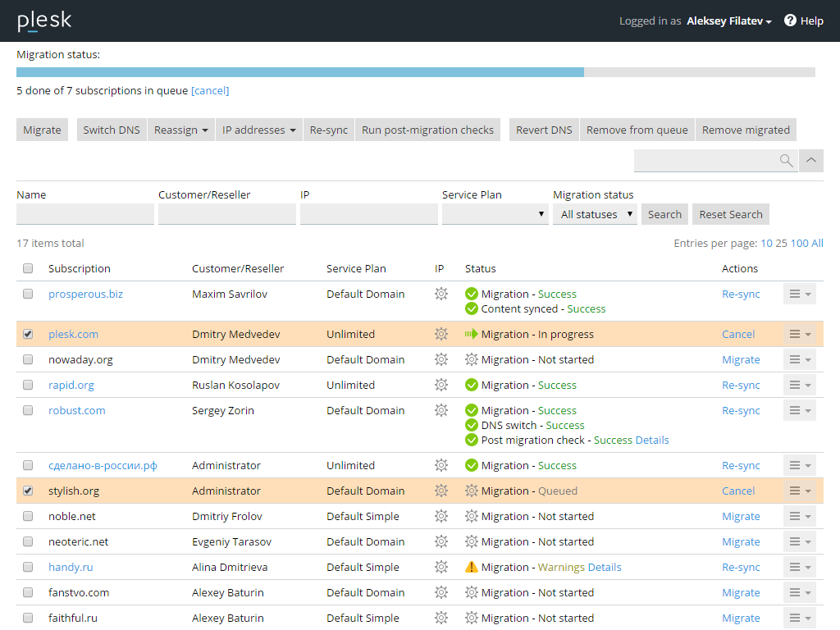The image size is (840, 630).
Task: Click the cancel link for queue
Action: pos(210,90)
